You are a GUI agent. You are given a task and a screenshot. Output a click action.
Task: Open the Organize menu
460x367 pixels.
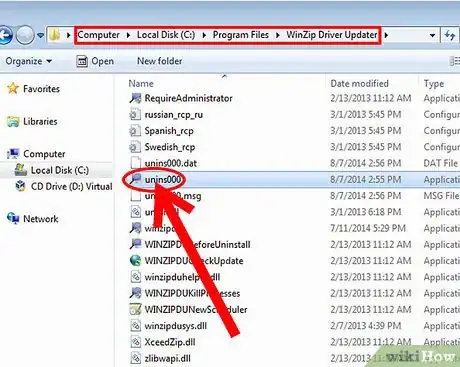(29, 61)
